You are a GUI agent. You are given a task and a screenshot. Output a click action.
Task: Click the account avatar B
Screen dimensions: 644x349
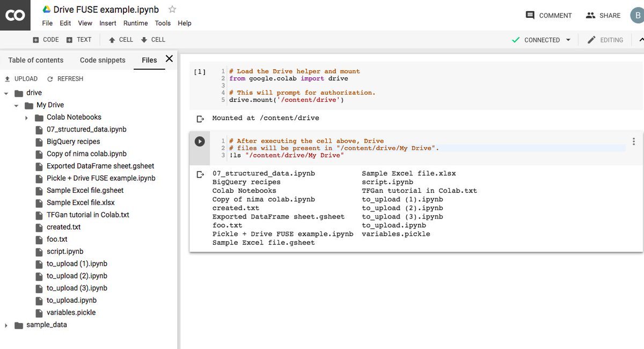tap(637, 16)
